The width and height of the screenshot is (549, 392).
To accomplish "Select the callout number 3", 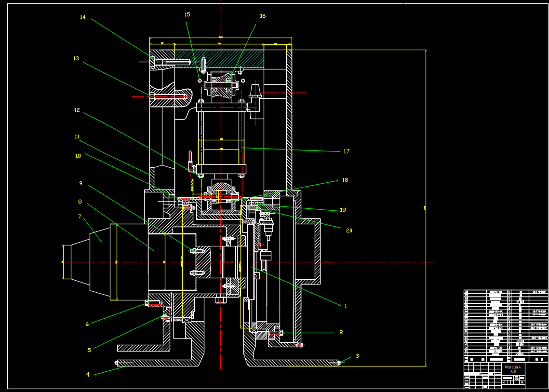I will 357,356.
